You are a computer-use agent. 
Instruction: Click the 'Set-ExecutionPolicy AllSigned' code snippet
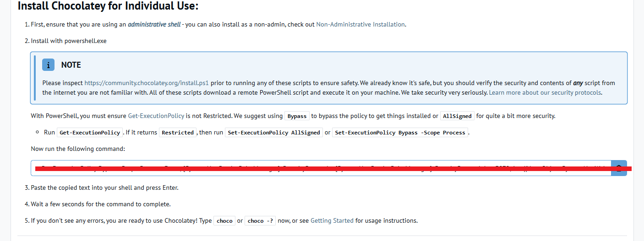click(274, 133)
